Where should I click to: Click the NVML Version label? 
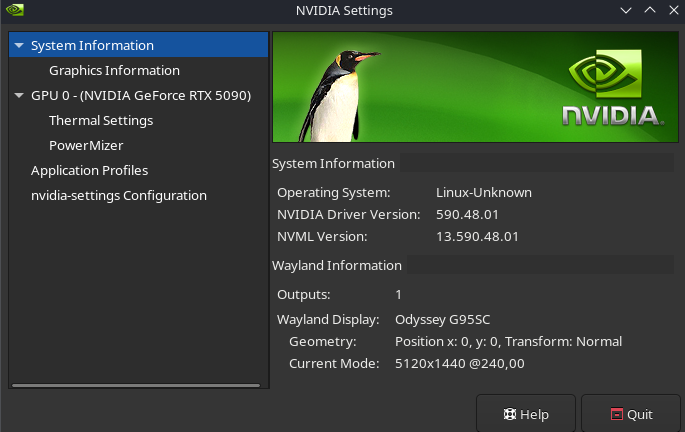coord(322,236)
